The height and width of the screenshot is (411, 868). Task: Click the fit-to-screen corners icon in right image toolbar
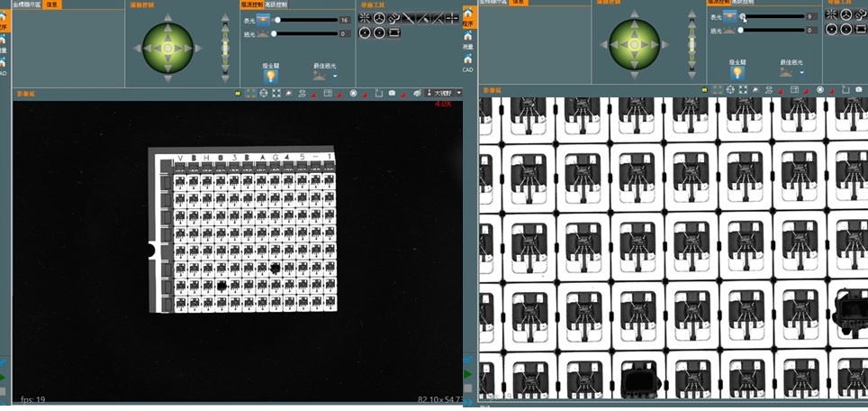[743, 90]
